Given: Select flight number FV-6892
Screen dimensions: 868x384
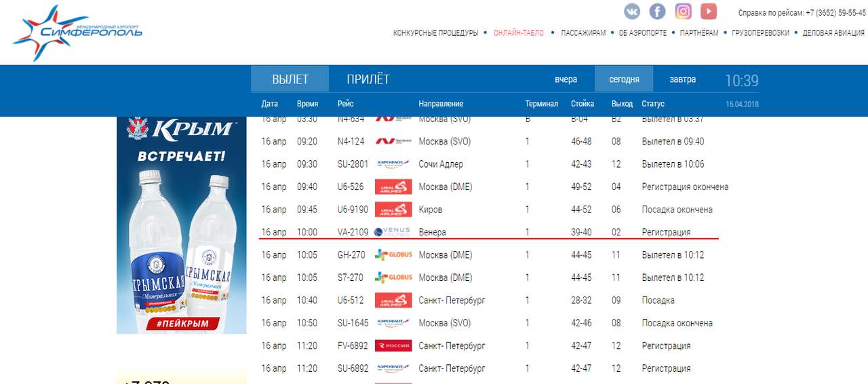Looking at the screenshot, I should pos(353,346).
